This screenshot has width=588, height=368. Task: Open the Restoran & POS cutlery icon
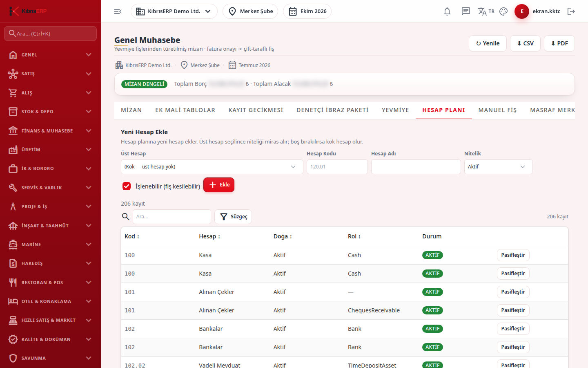point(13,283)
